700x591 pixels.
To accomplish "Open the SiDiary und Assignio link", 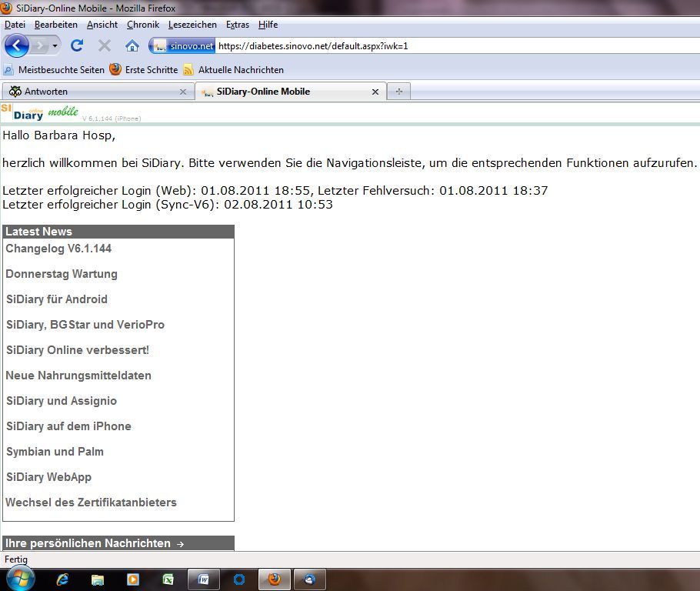I will click(62, 401).
